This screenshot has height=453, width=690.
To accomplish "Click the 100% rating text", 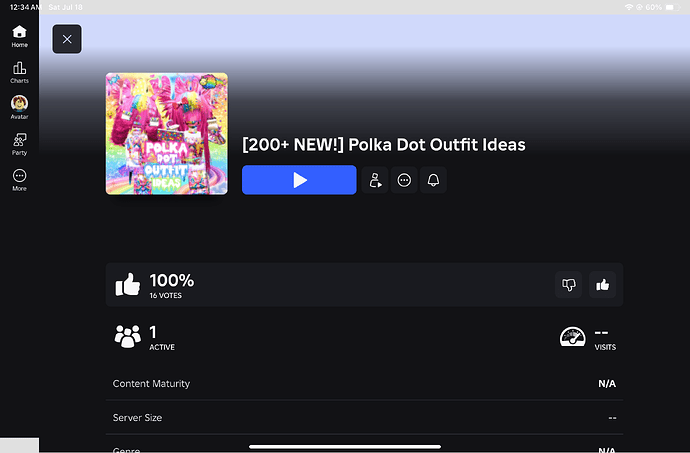I will coord(172,280).
